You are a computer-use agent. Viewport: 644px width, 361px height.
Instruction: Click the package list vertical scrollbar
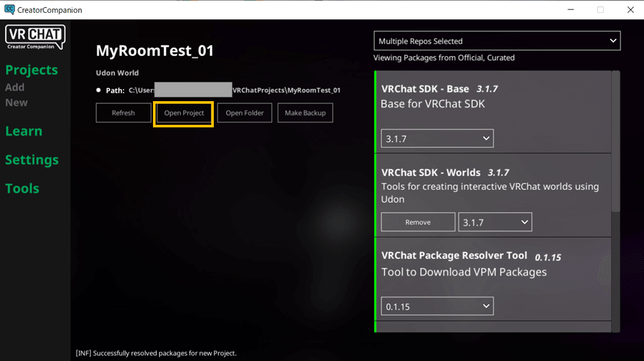tap(616, 141)
